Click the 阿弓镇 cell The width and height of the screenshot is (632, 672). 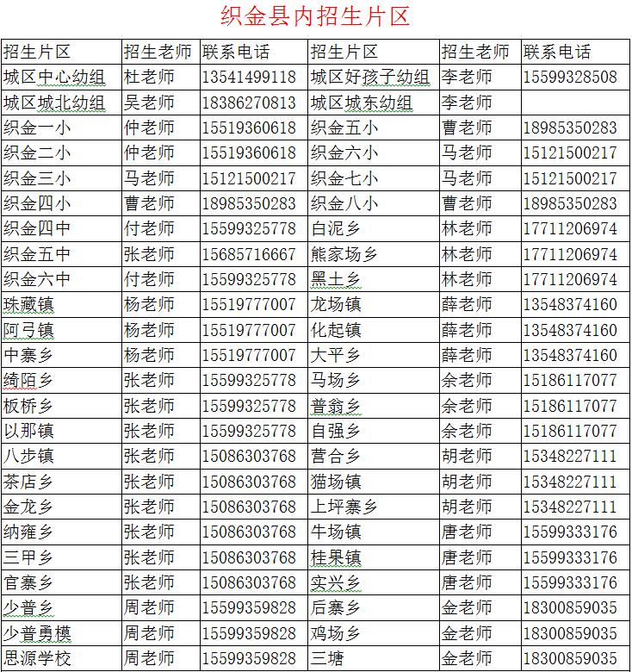click(x=62, y=330)
